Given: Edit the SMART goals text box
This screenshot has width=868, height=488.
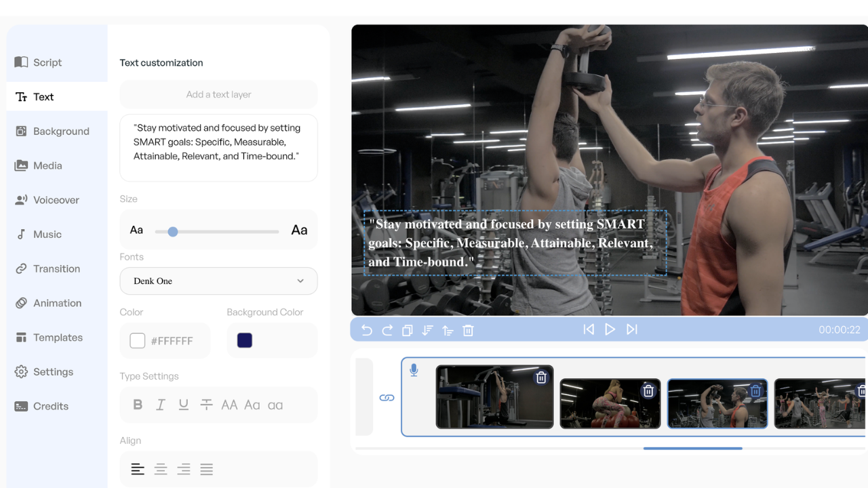Looking at the screenshot, I should [x=218, y=148].
